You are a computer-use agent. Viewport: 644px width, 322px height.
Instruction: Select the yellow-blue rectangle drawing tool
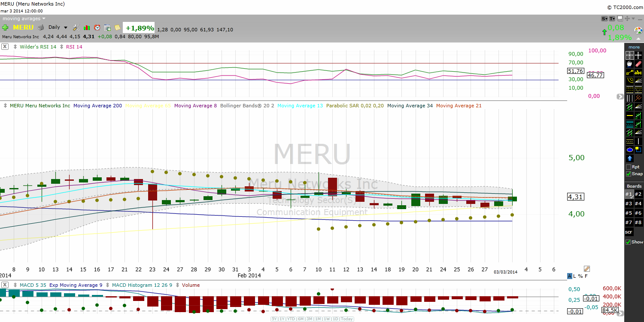[x=638, y=149]
